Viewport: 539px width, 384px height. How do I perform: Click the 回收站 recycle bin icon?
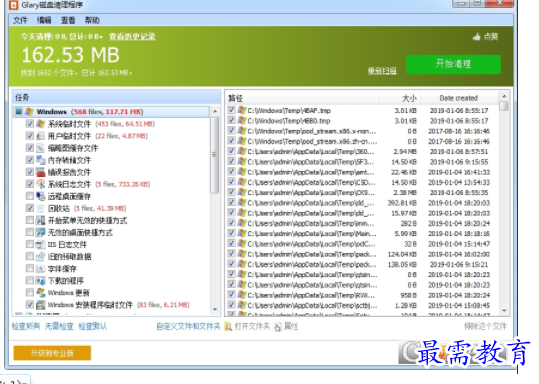(x=41, y=208)
